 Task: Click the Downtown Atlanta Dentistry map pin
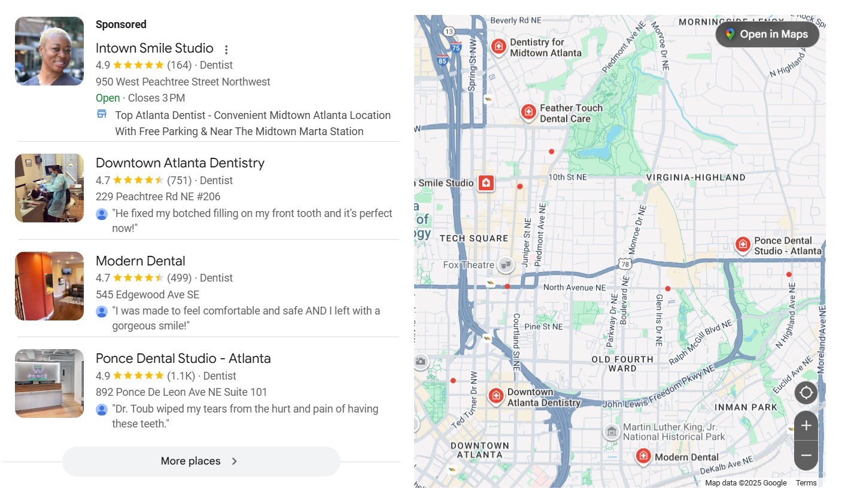[x=496, y=396]
